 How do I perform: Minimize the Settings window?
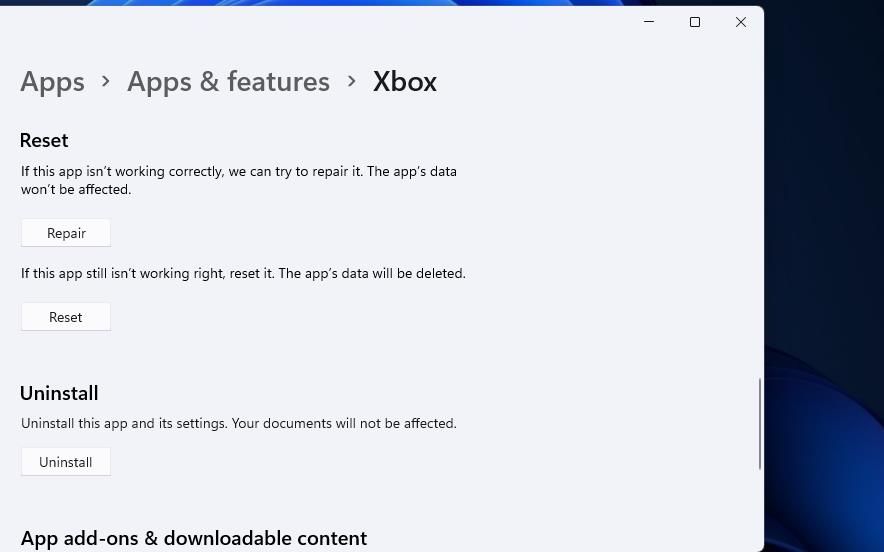649,22
